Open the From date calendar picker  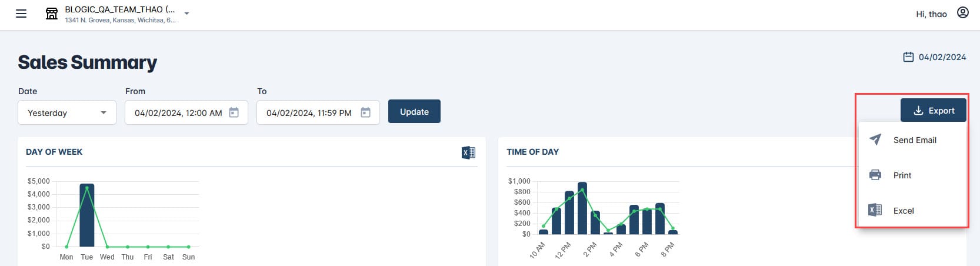(x=234, y=112)
